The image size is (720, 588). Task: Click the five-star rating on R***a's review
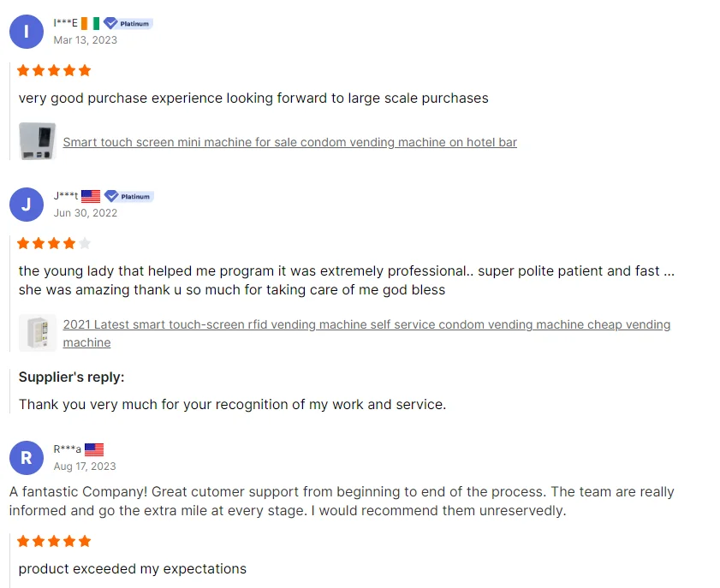(54, 541)
